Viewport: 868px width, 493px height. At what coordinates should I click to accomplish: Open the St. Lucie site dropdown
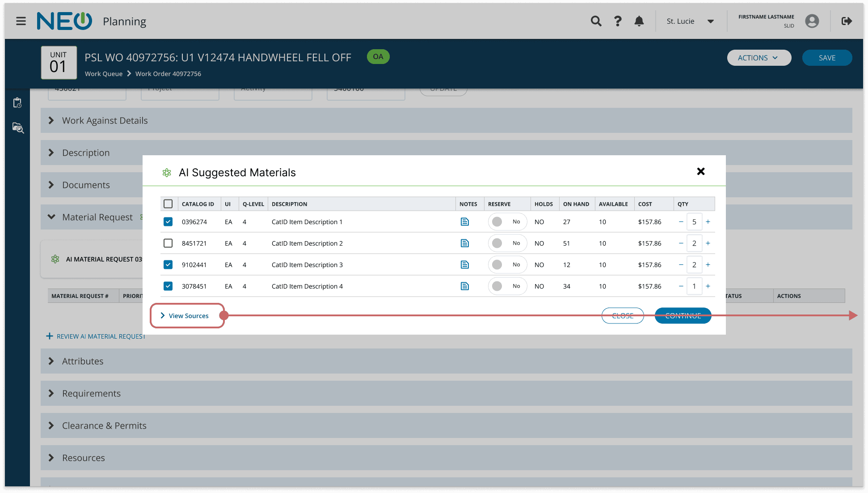click(690, 21)
